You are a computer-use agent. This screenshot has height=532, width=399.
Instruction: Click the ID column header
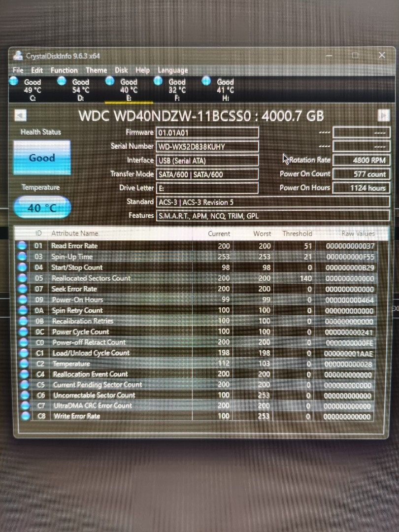coord(38,233)
